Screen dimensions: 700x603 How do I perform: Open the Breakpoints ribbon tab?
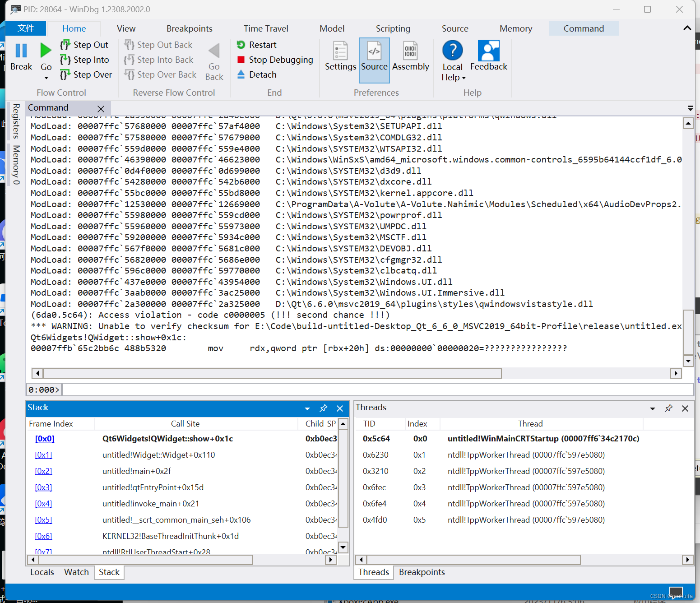coord(189,28)
